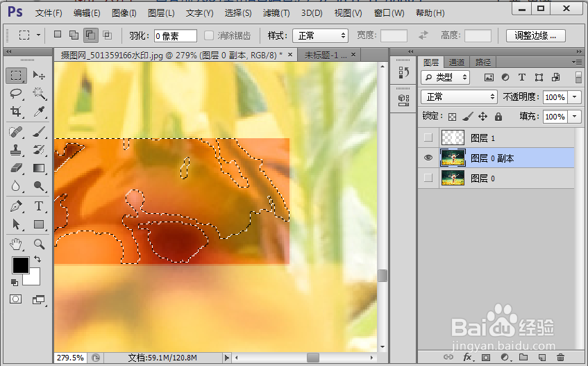Filter layers by pixel layer icon

[489, 78]
